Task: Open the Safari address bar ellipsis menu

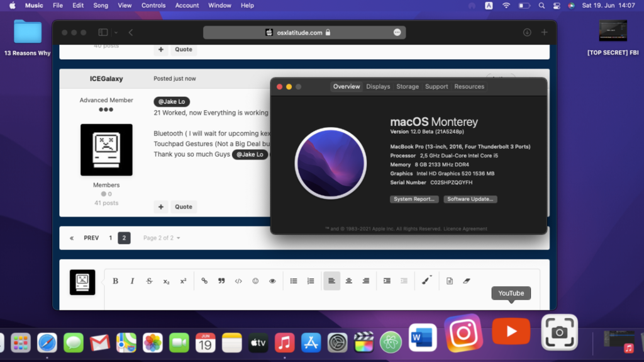Action: 397,32
